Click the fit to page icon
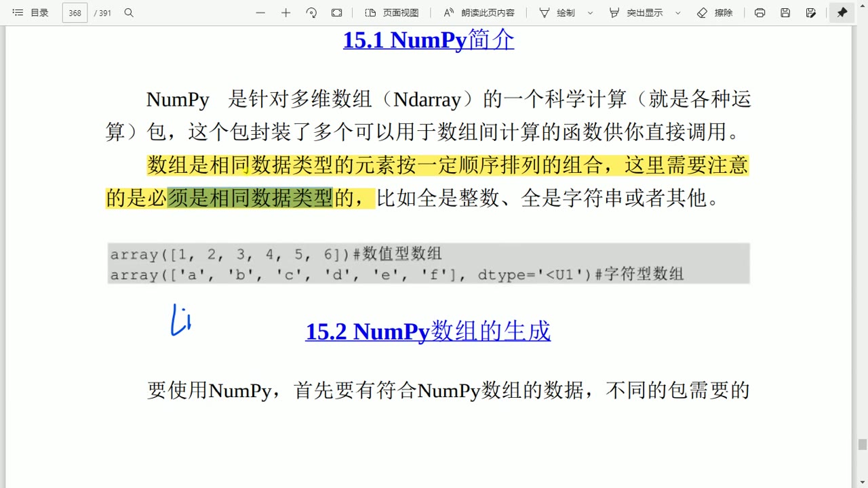 pyautogui.click(x=337, y=13)
